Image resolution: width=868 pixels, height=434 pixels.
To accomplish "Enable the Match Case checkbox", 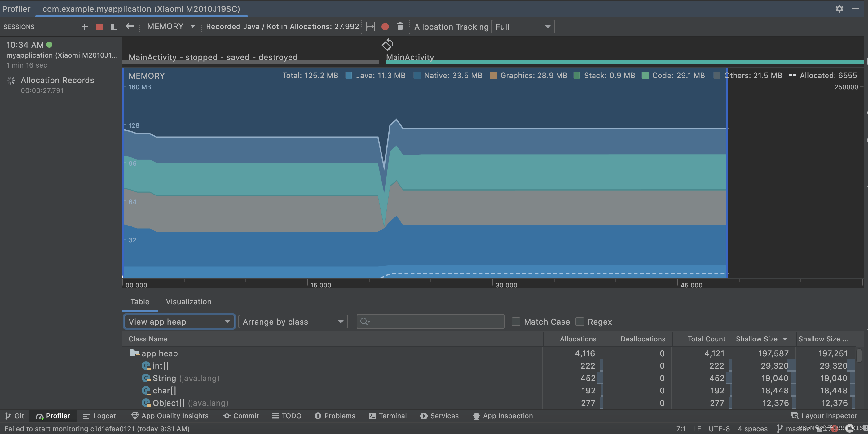I will pyautogui.click(x=516, y=322).
